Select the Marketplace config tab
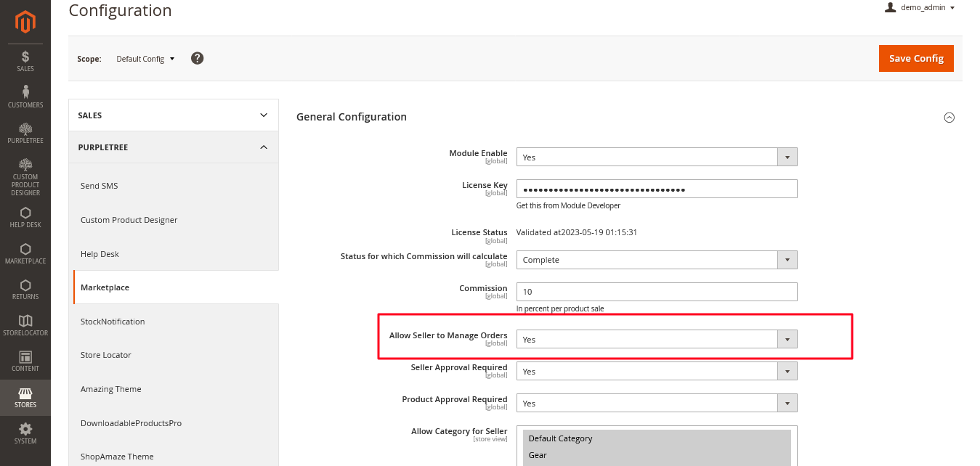Image resolution: width=980 pixels, height=466 pixels. [x=176, y=287]
